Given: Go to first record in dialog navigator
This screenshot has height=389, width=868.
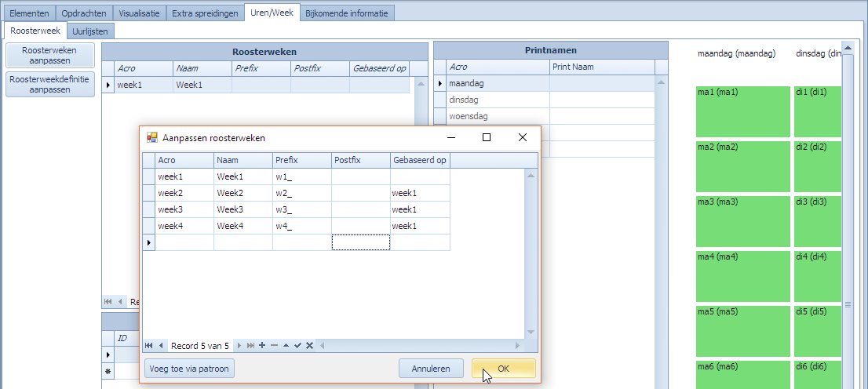Looking at the screenshot, I should click(149, 345).
